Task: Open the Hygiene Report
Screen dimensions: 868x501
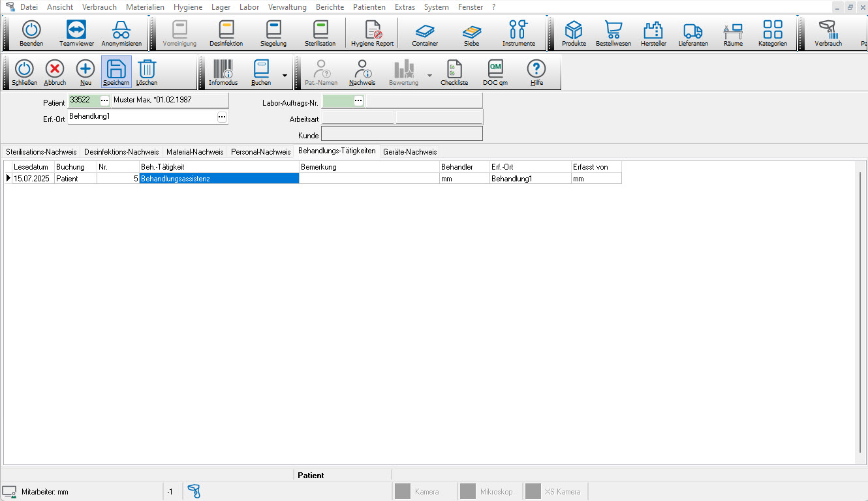Action: coord(372,33)
